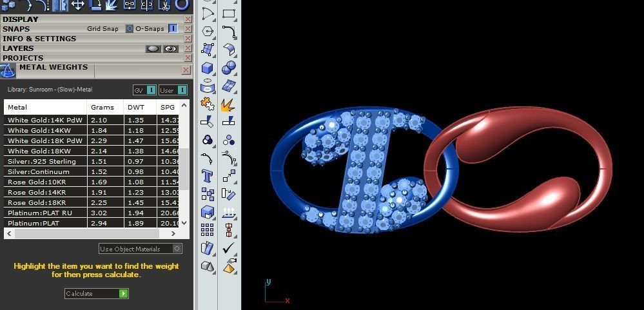Click the Calculate button
This screenshot has width=644, height=310.
point(97,294)
